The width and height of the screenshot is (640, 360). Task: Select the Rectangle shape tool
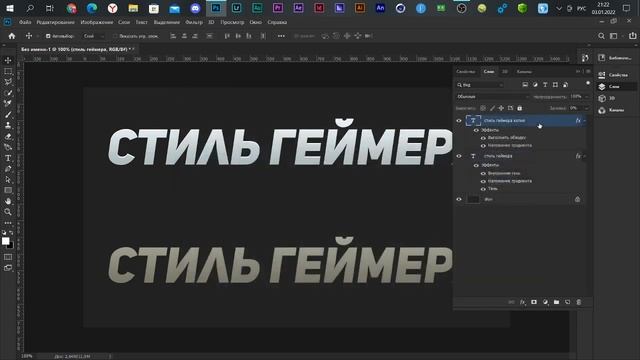pyautogui.click(x=8, y=190)
